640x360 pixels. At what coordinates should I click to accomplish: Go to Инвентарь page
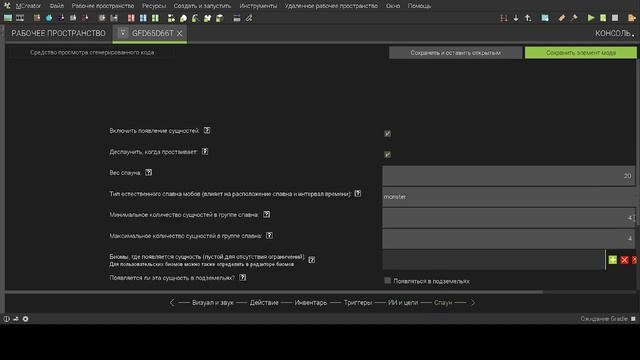coord(311,302)
